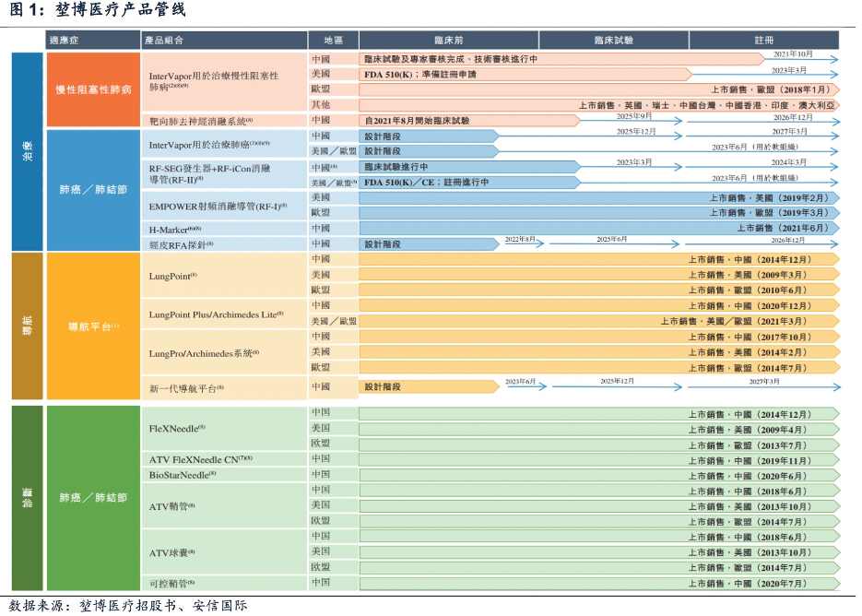This screenshot has height=616, width=862.
Task: Click the 2025年9月 milestone date
Action: coord(634,116)
